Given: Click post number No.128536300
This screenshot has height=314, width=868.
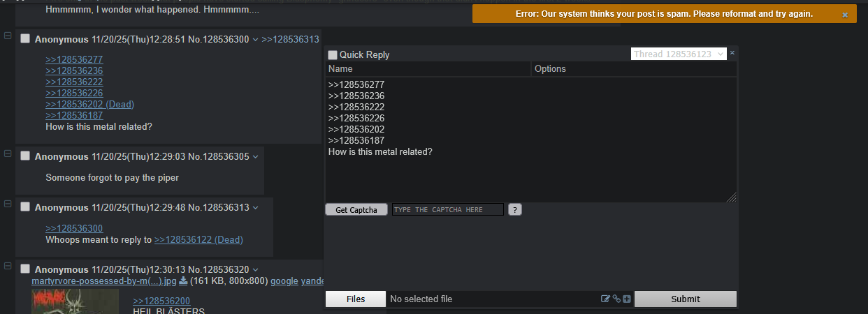Looking at the screenshot, I should click(218, 39).
